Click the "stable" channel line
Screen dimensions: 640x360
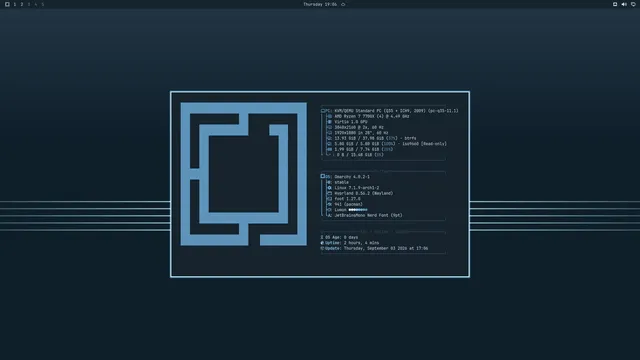pos(341,182)
